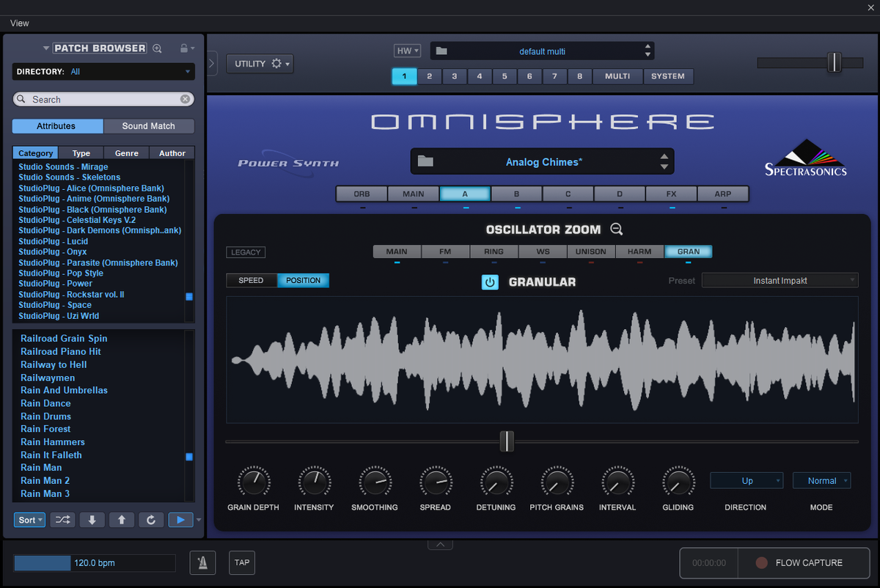The height and width of the screenshot is (588, 880).
Task: Expand the bottom panel chevron arrow
Action: click(x=440, y=545)
